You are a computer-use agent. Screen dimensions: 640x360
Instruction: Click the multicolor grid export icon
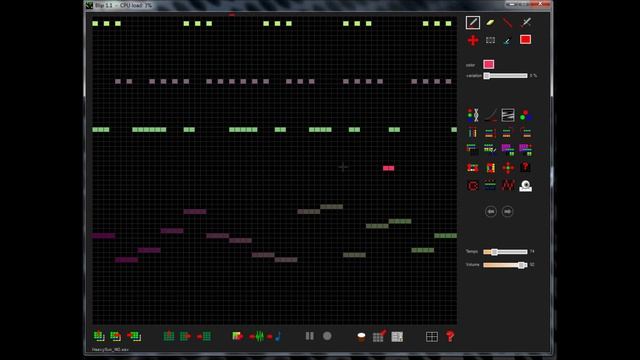[238, 336]
